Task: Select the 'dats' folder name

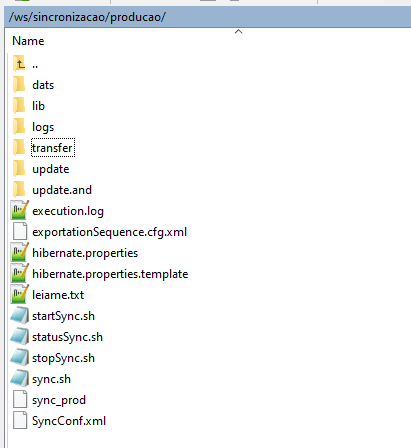Action: click(x=43, y=85)
